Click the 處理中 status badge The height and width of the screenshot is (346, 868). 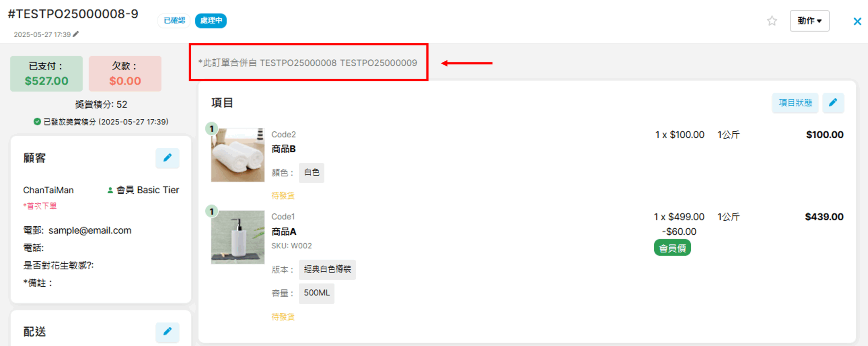tap(211, 21)
